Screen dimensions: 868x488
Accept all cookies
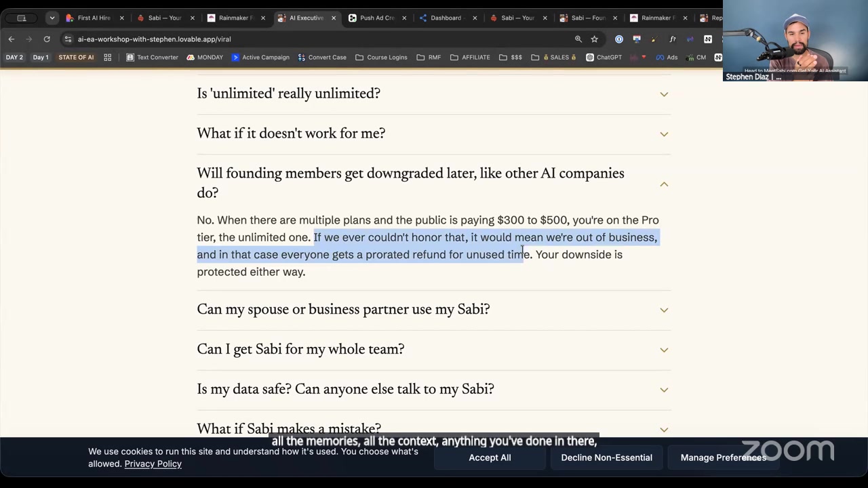[x=490, y=457]
